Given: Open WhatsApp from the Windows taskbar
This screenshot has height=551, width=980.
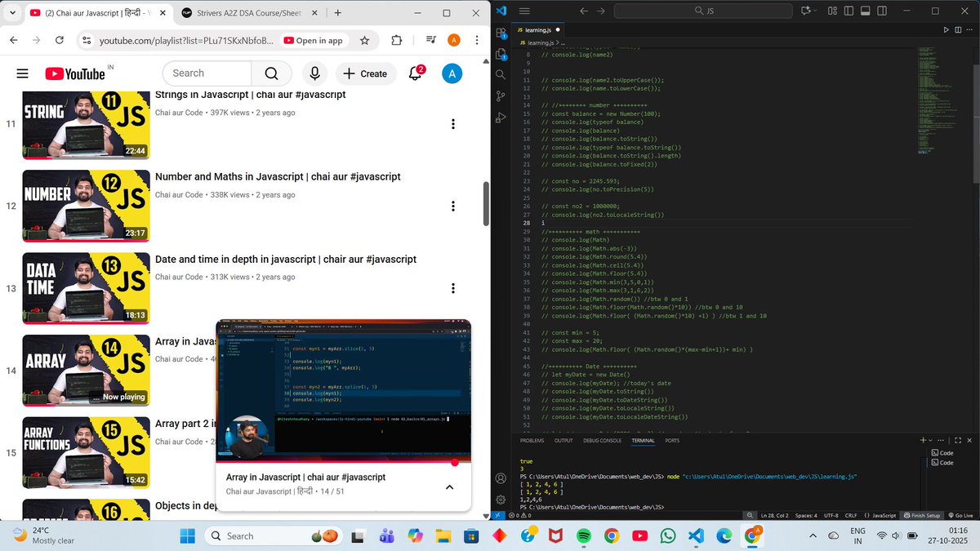Looking at the screenshot, I should [x=668, y=535].
